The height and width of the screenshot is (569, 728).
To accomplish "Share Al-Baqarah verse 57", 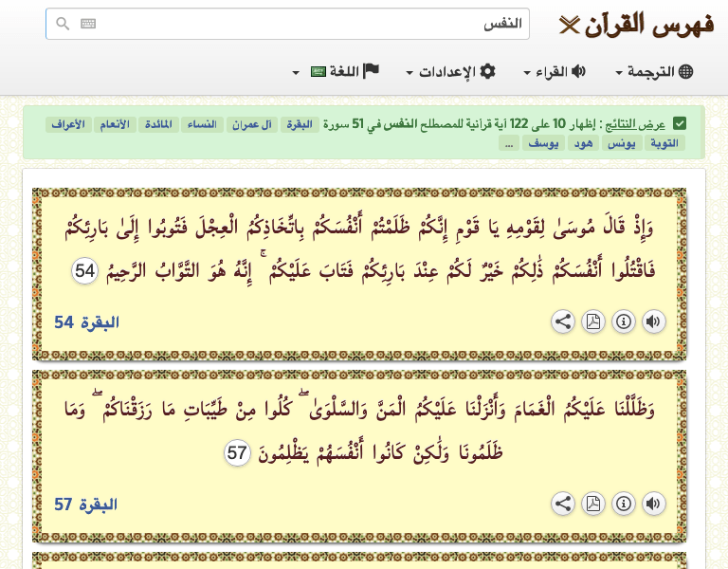I will [563, 504].
